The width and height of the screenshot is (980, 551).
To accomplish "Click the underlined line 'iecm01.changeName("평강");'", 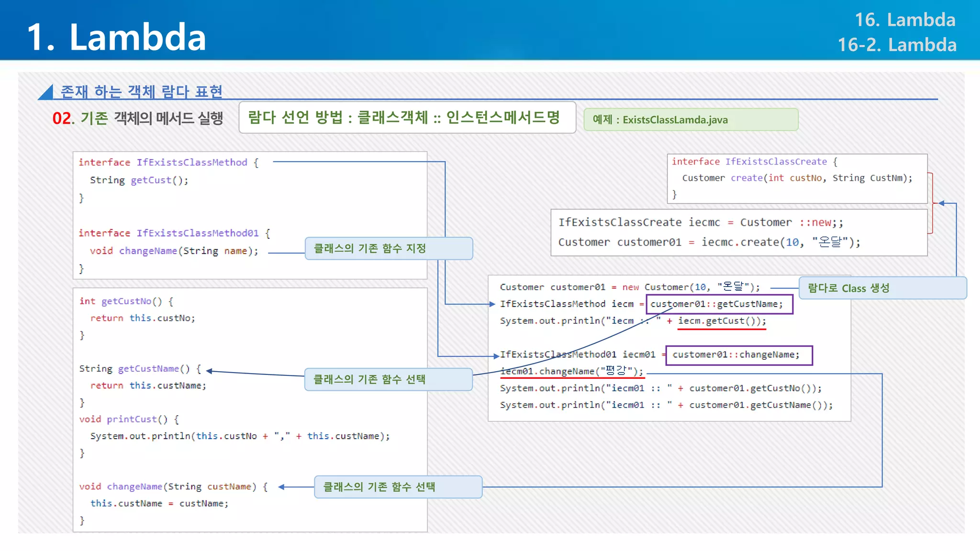I will (572, 371).
